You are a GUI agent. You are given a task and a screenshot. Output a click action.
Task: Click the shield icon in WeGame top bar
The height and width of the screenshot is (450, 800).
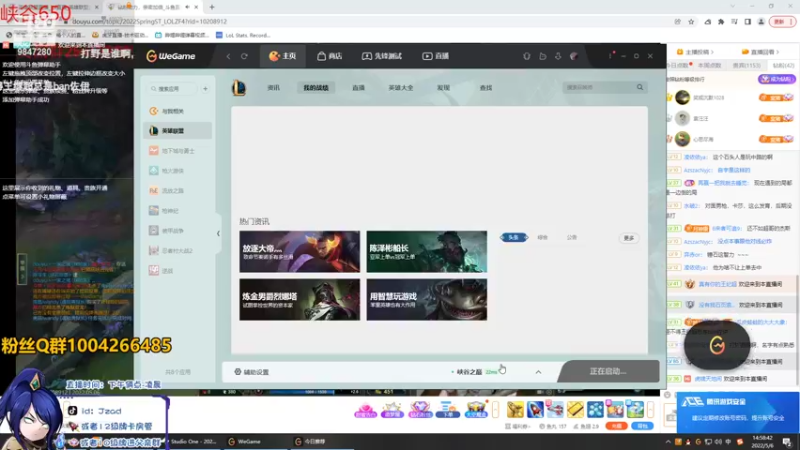click(527, 56)
